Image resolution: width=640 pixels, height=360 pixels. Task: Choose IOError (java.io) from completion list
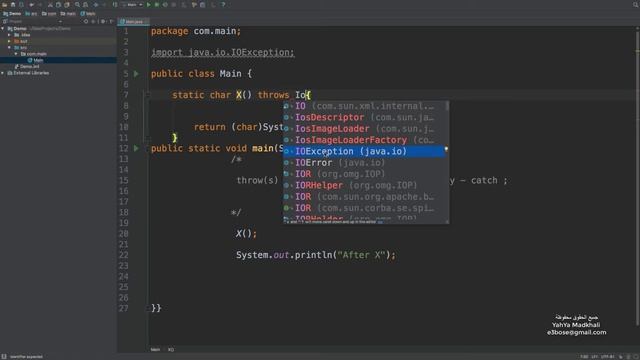(364, 163)
